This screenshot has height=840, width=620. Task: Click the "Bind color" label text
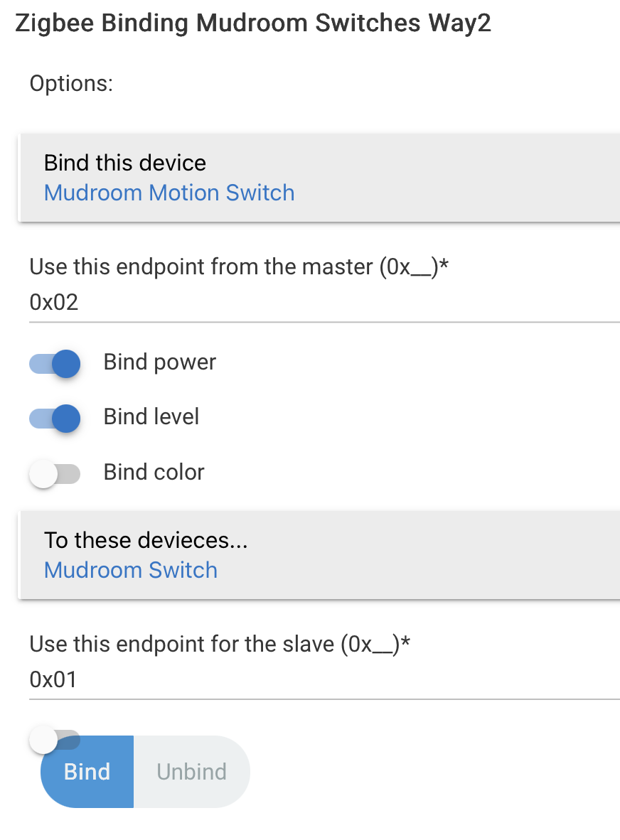tap(154, 473)
